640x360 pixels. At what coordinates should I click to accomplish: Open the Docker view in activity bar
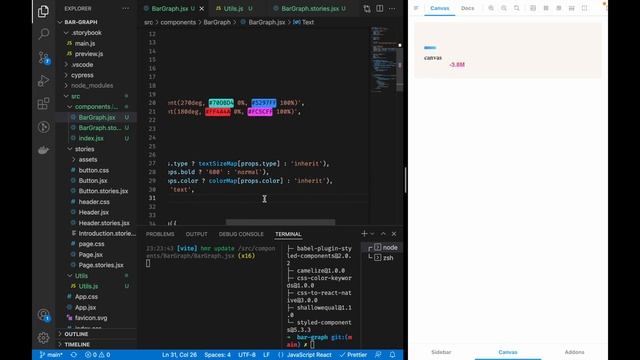pos(43,150)
